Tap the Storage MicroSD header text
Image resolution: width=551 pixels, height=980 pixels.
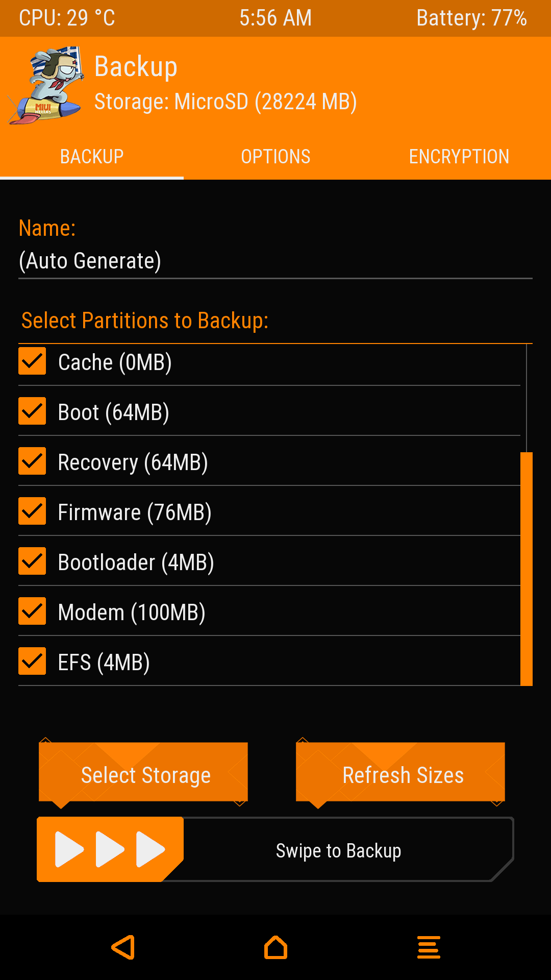226,102
